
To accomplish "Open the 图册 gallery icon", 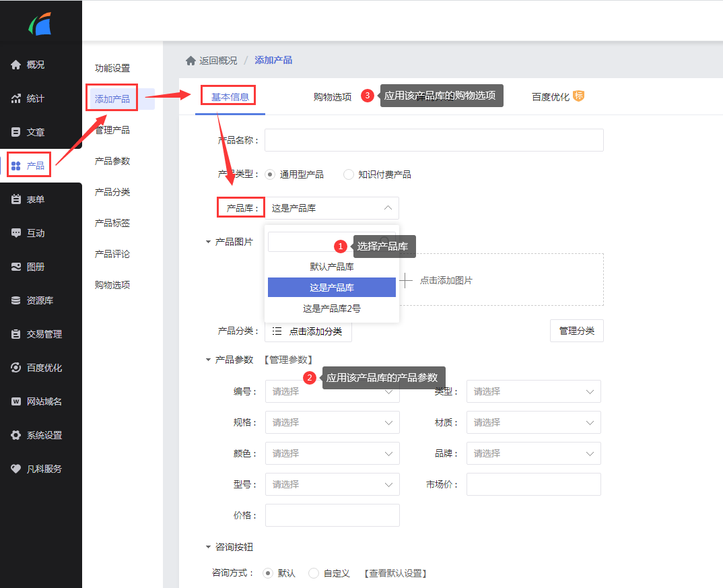I will coord(15,267).
